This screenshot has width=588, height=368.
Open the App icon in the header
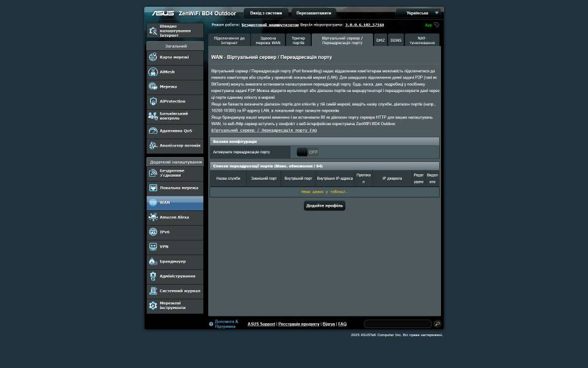[x=436, y=25]
